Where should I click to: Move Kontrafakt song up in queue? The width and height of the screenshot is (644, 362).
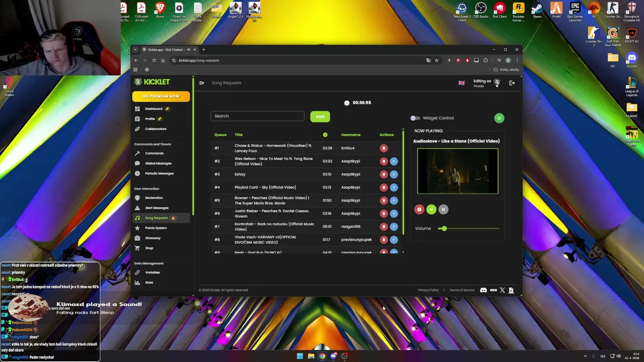(x=394, y=226)
